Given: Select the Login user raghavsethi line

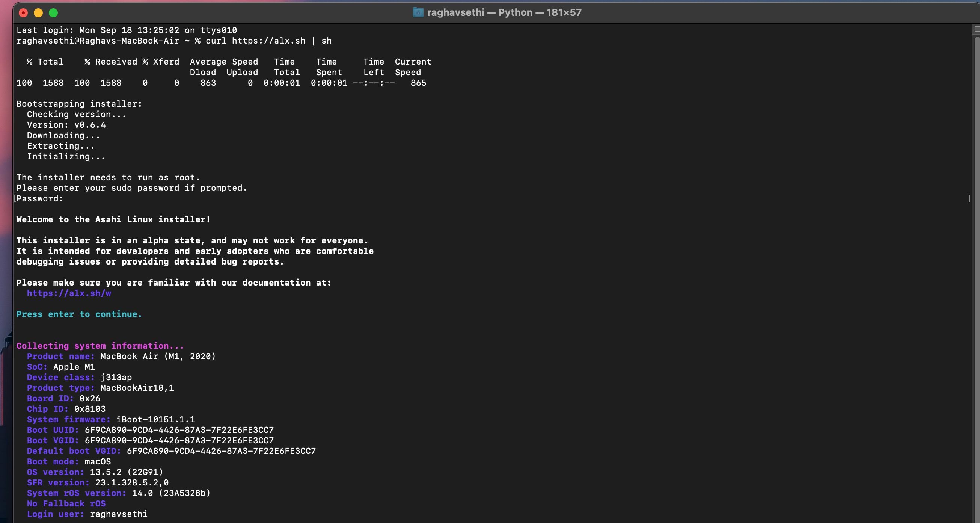Looking at the screenshot, I should click(x=87, y=514).
